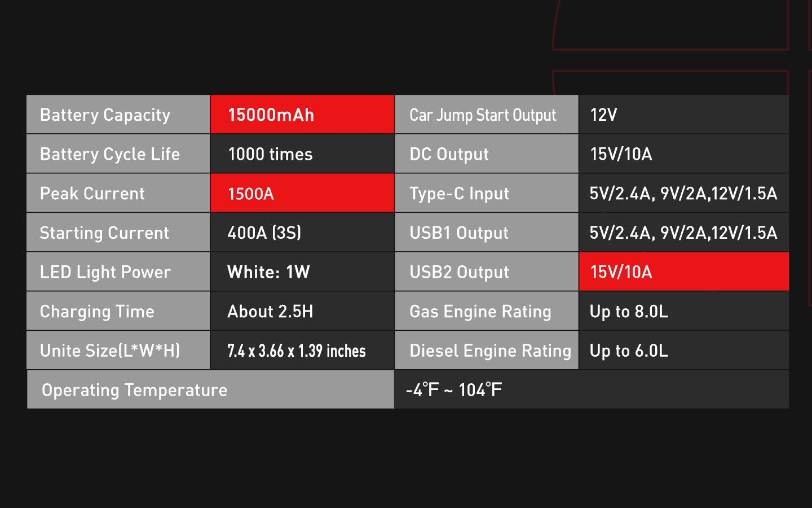Select the 15000mAh value cell
This screenshot has height=508, width=812.
point(302,115)
